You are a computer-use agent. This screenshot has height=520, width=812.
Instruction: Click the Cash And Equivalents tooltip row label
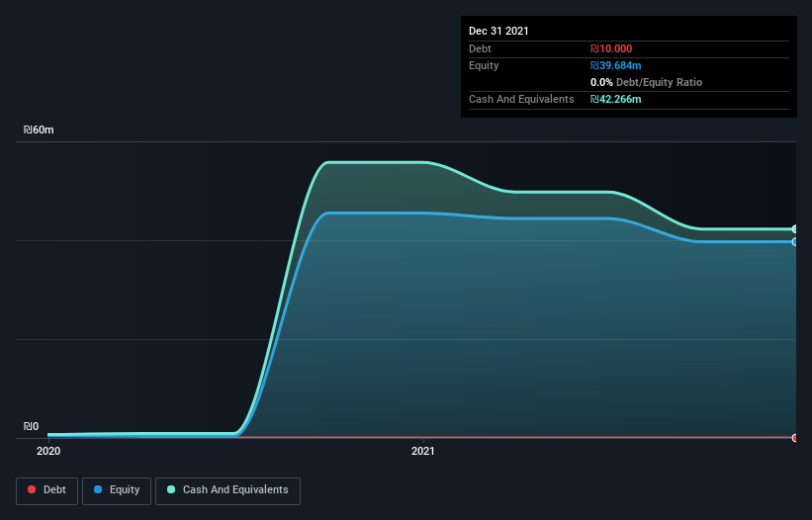point(521,99)
